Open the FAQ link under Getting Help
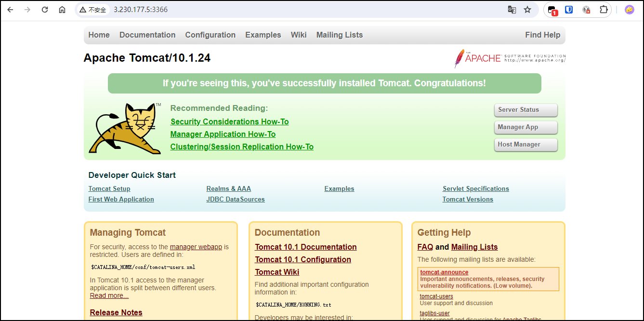644x321 pixels. tap(425, 247)
